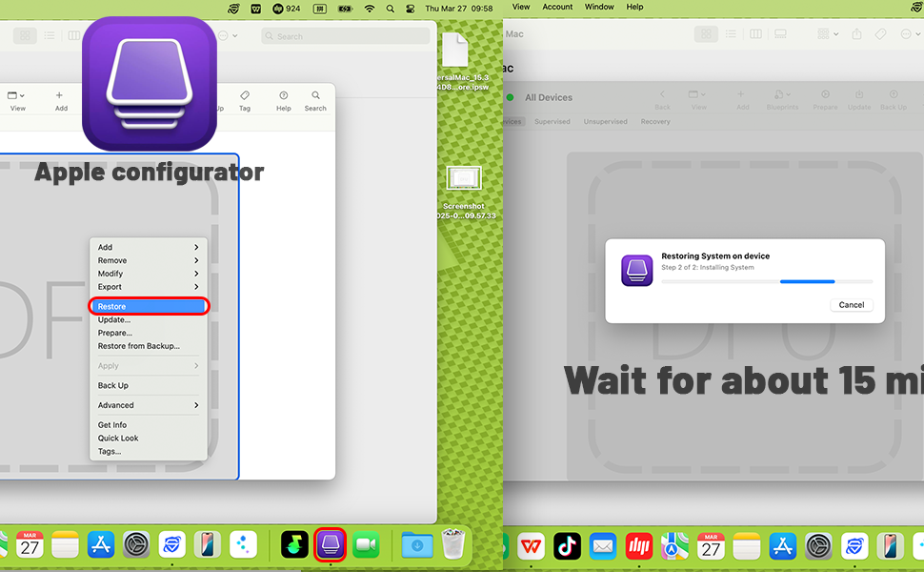This screenshot has height=572, width=924.
Task: Click the Share icon in right Finder toolbar
Action: (x=856, y=34)
